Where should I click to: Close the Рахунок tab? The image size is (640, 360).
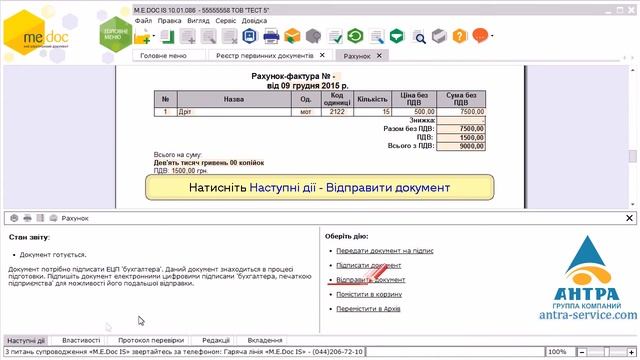[379, 56]
